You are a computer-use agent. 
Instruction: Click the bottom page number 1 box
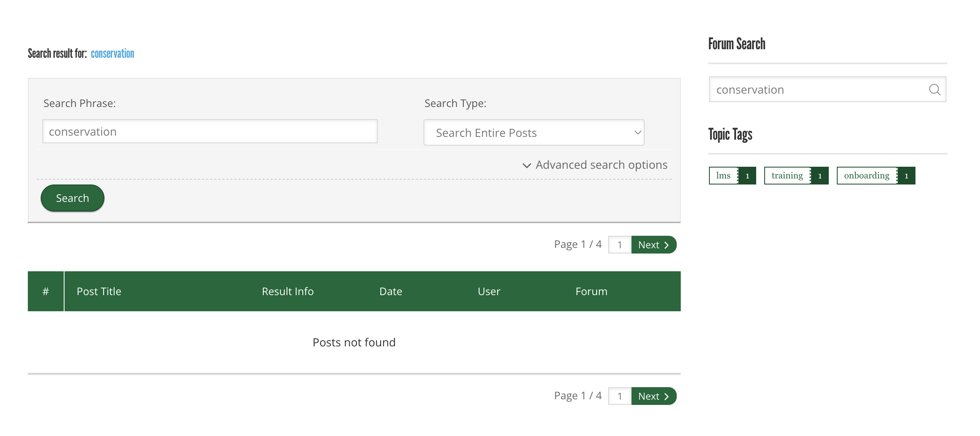[619, 396]
